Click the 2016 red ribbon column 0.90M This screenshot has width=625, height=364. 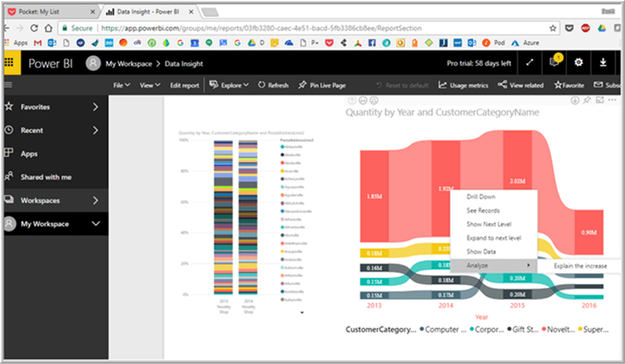(x=589, y=232)
